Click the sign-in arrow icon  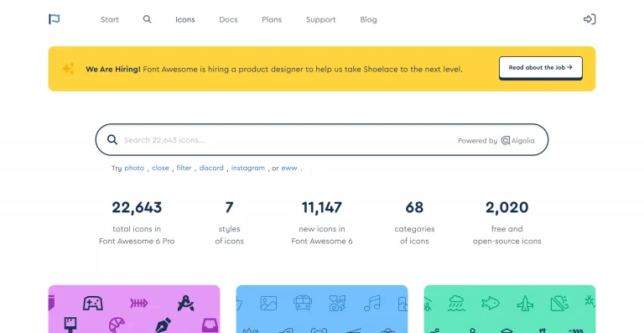pyautogui.click(x=589, y=19)
